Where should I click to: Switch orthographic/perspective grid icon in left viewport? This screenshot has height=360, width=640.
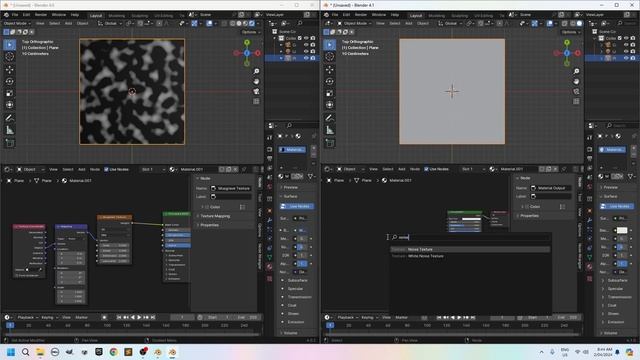(x=256, y=101)
